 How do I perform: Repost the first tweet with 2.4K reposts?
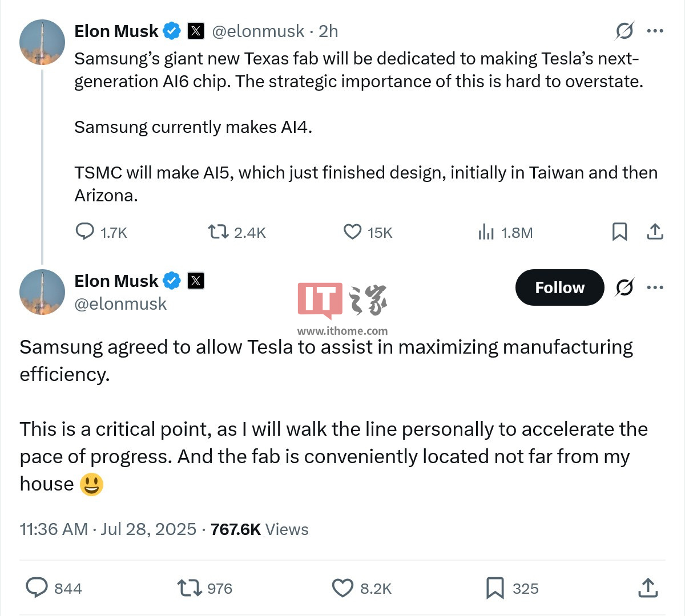(217, 232)
